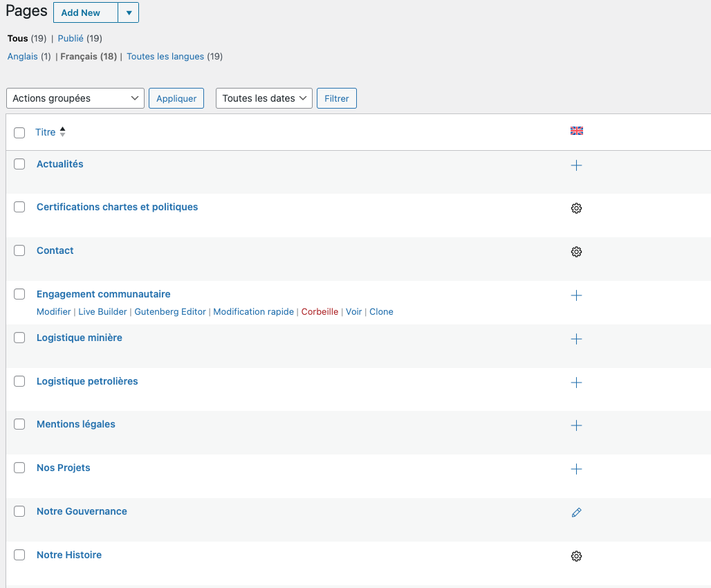Edit English translation of Notre Gouvernance
This screenshot has width=711, height=588.
(576, 513)
